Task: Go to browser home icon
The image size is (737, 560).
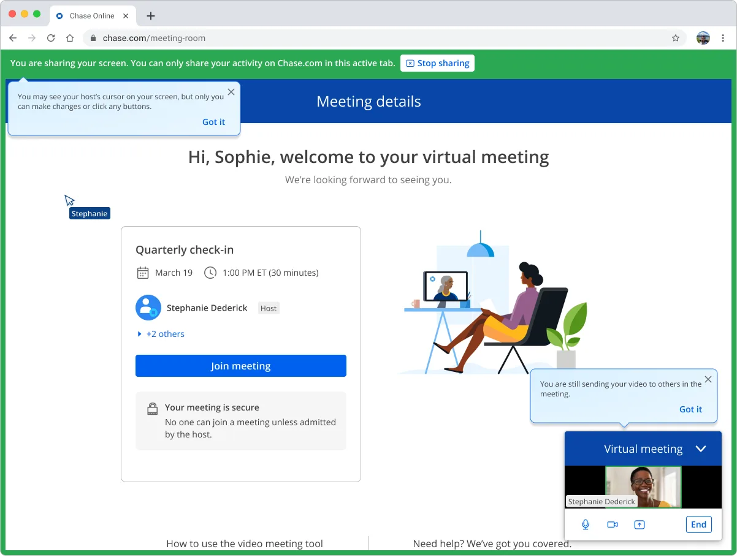Action: 70,38
